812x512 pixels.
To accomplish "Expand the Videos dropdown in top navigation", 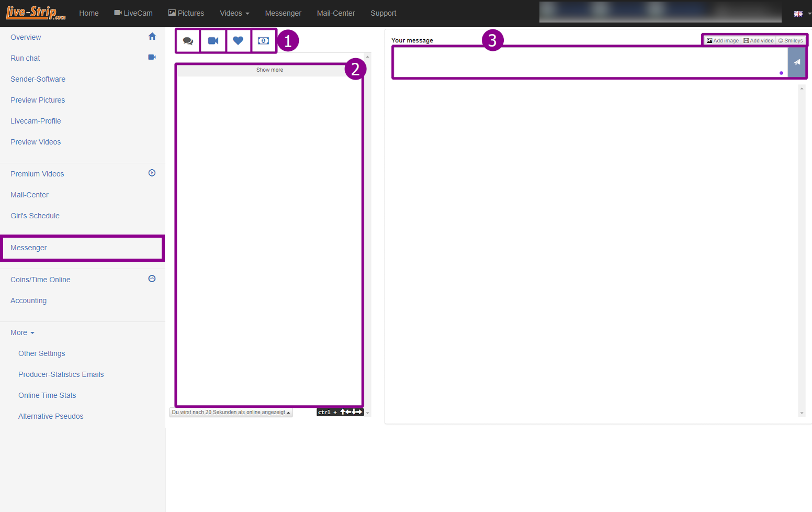I will 234,13.
